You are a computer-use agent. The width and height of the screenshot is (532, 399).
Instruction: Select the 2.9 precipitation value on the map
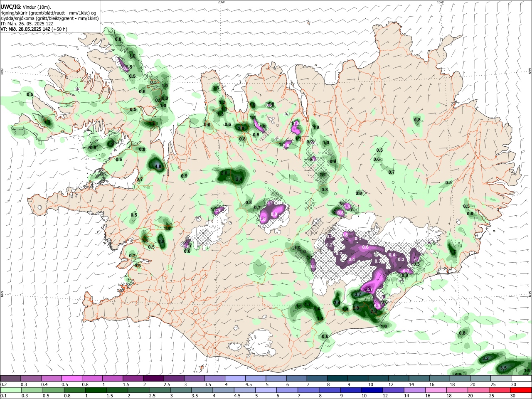(241, 128)
